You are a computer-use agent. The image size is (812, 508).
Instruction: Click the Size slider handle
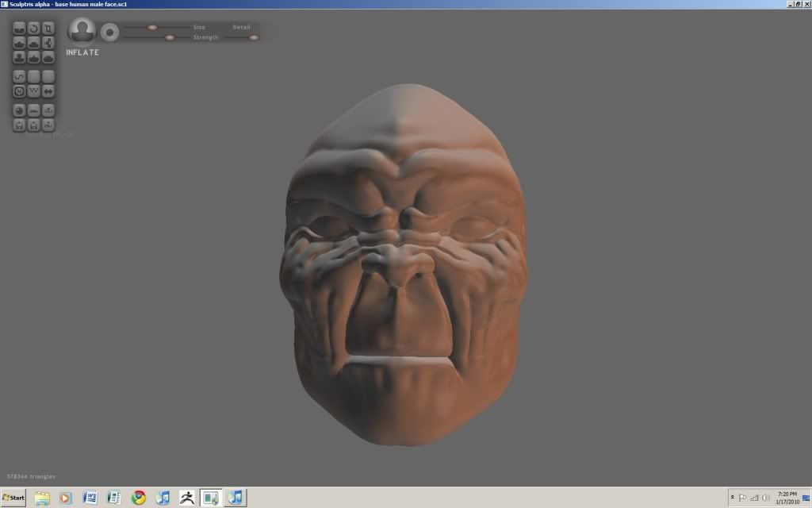pyautogui.click(x=152, y=28)
